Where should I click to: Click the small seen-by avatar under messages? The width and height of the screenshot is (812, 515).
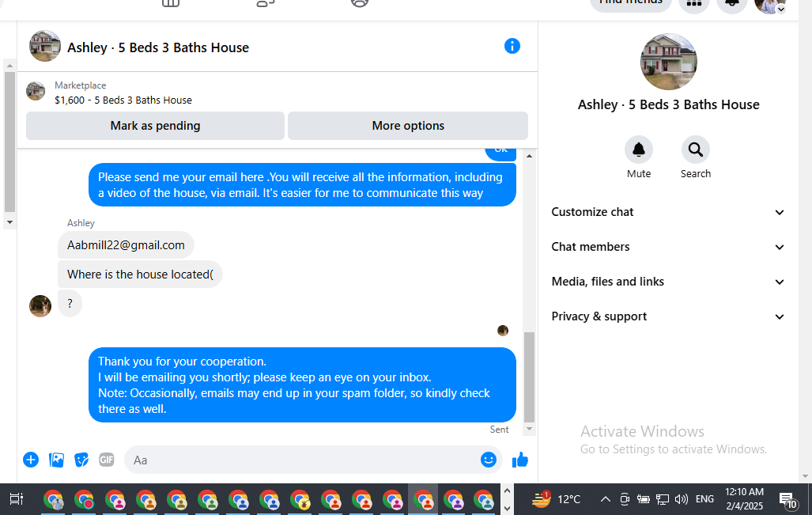[x=502, y=331]
